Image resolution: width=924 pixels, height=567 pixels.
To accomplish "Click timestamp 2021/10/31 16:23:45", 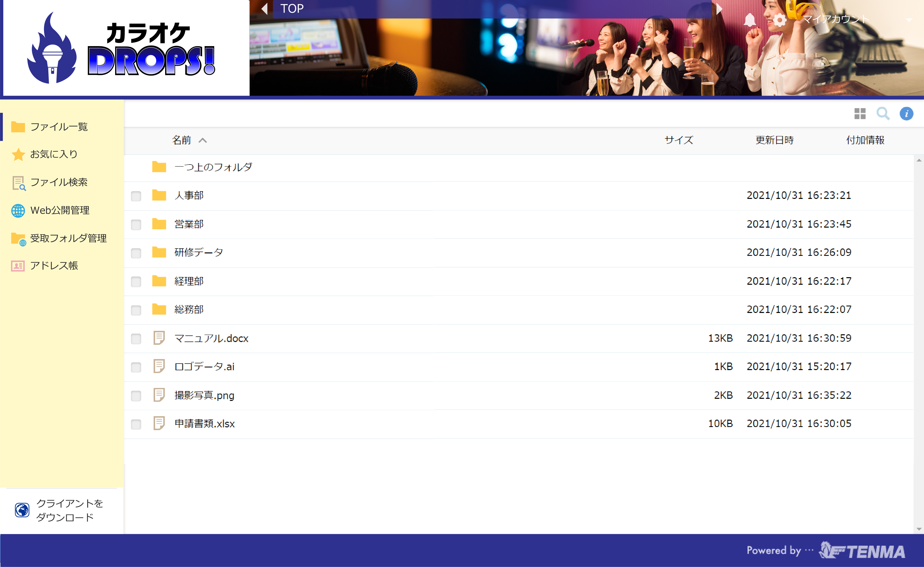I will pyautogui.click(x=799, y=224).
